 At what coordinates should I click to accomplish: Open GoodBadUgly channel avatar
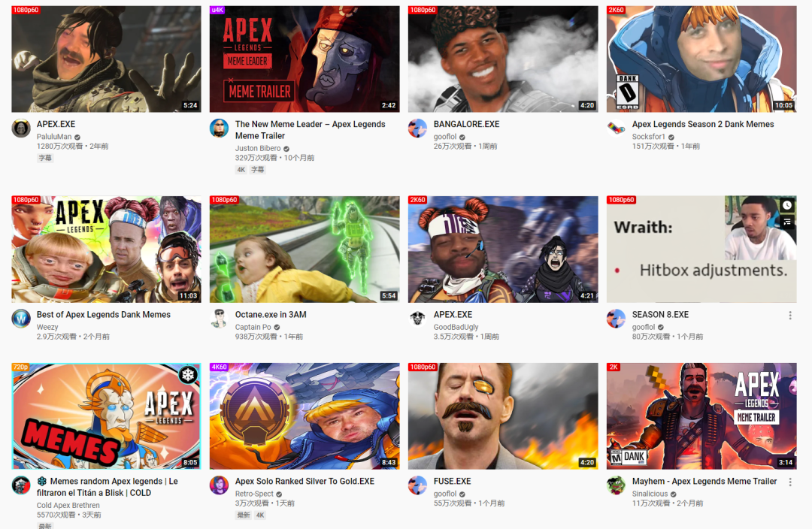pos(417,319)
